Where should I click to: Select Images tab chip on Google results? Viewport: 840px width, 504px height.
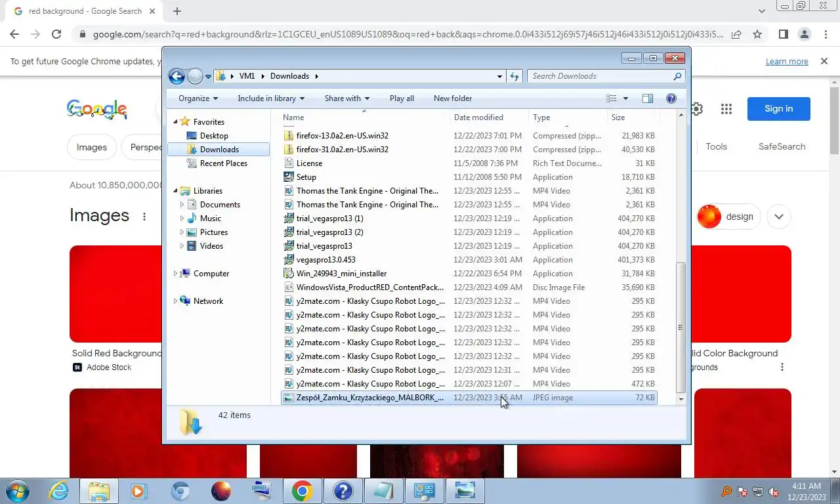(92, 147)
